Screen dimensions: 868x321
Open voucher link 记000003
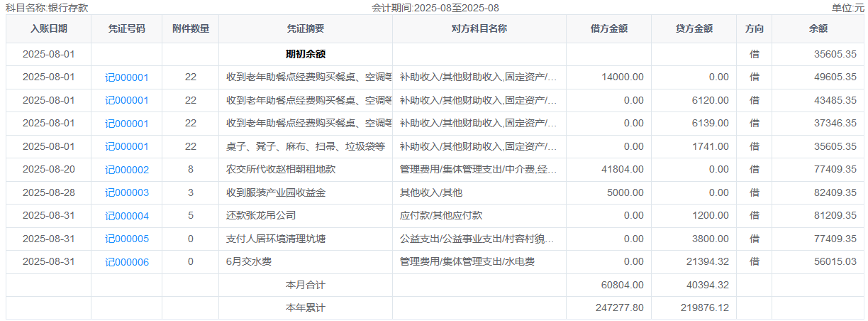pos(127,192)
